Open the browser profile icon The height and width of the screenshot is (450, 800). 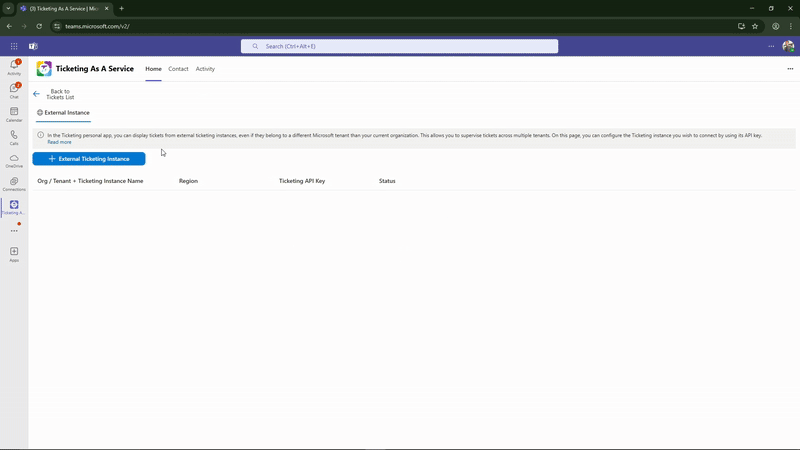[776, 26]
